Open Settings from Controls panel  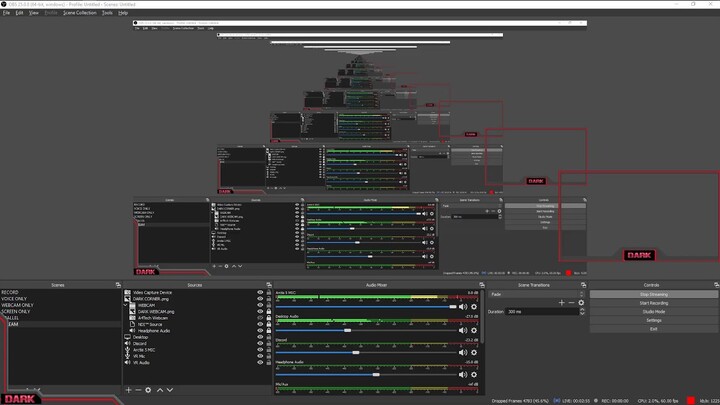click(x=654, y=320)
